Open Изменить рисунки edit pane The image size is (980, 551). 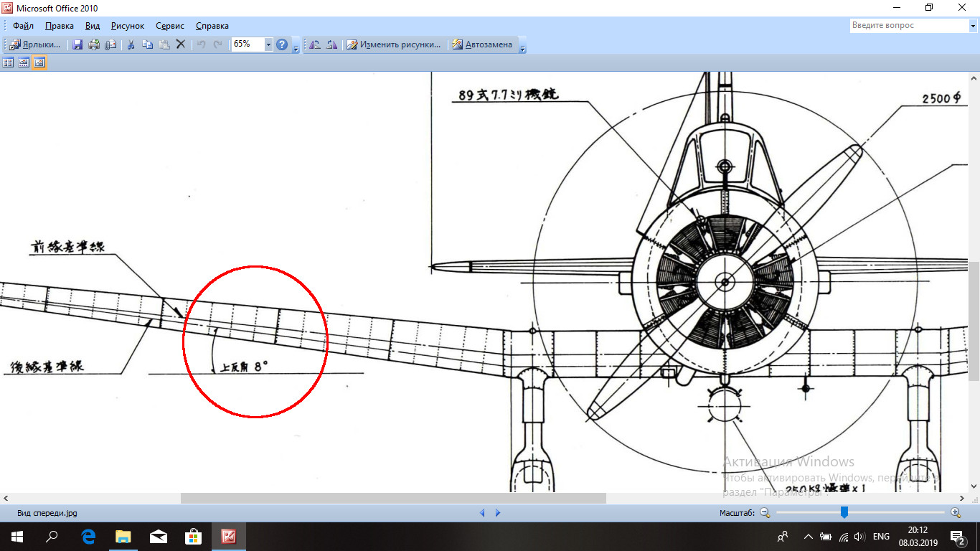tap(393, 44)
